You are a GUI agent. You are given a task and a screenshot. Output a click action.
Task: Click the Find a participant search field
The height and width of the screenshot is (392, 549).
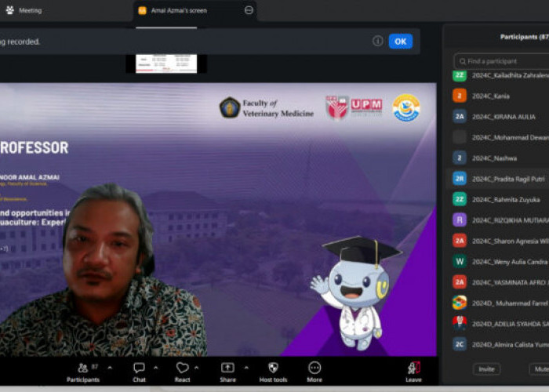click(x=501, y=61)
